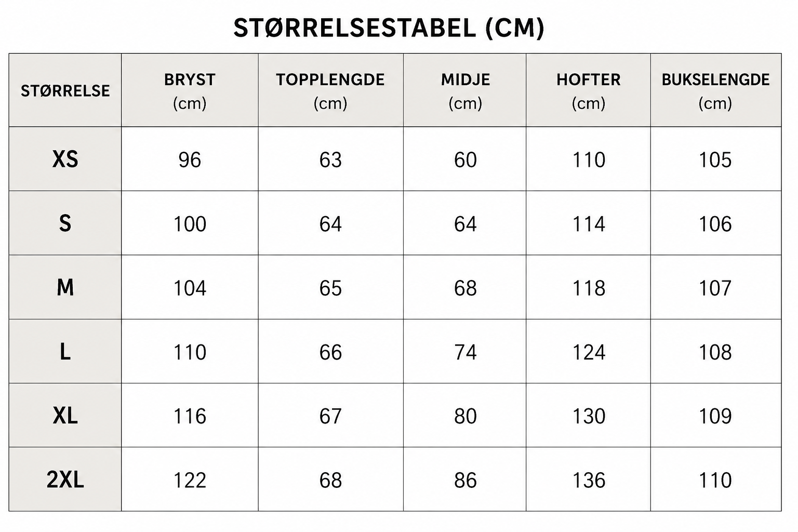
Task: Select the 2XL hofter value 136
Action: [x=589, y=480]
